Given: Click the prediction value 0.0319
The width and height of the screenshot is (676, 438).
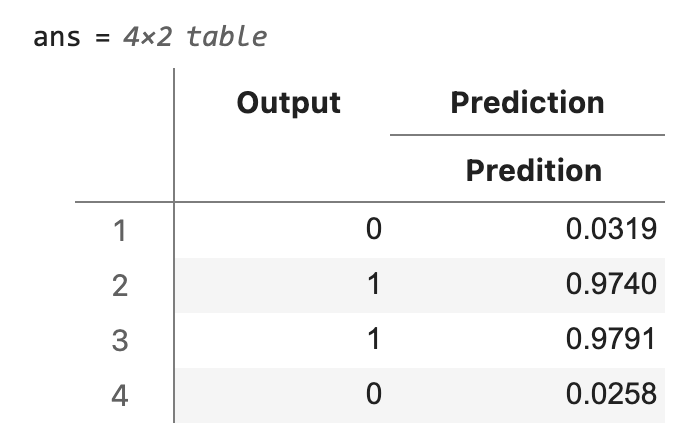Looking at the screenshot, I should (x=611, y=231).
